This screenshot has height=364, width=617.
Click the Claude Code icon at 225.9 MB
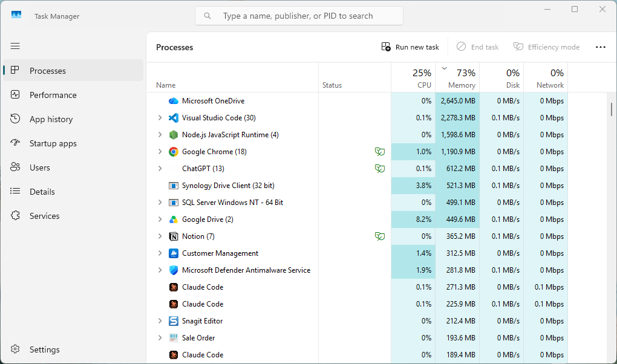click(x=174, y=304)
